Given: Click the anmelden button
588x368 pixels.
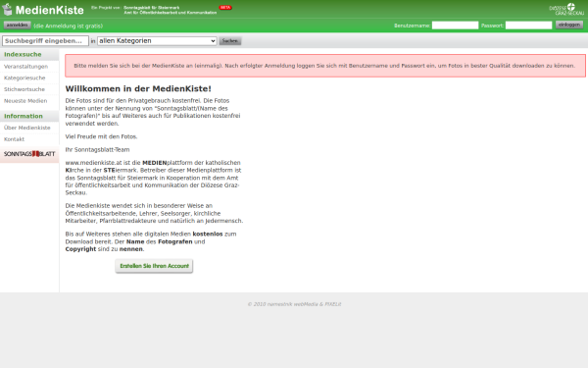Looking at the screenshot, I should [18, 26].
